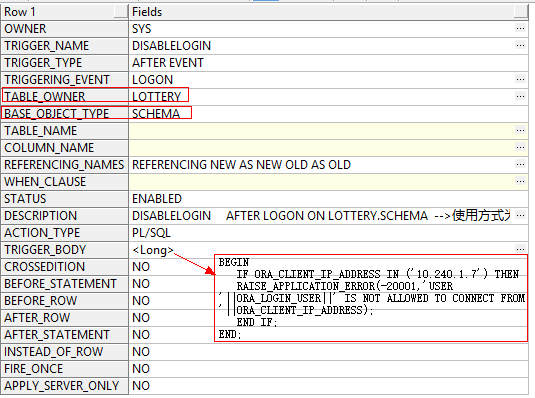Select the 'NO' value for AFTER_ROW
This screenshot has height=398, width=535.
point(141,318)
